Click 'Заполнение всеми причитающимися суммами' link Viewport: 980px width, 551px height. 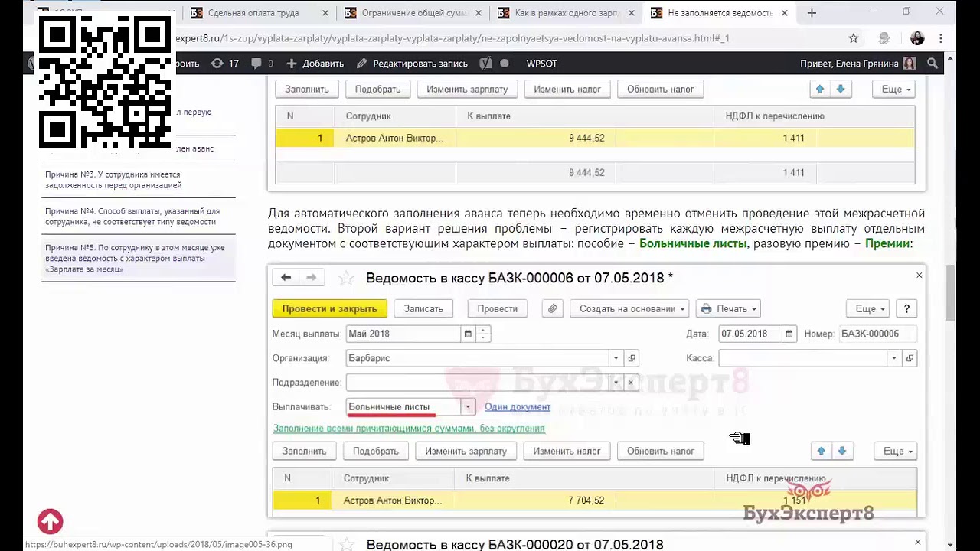(409, 429)
